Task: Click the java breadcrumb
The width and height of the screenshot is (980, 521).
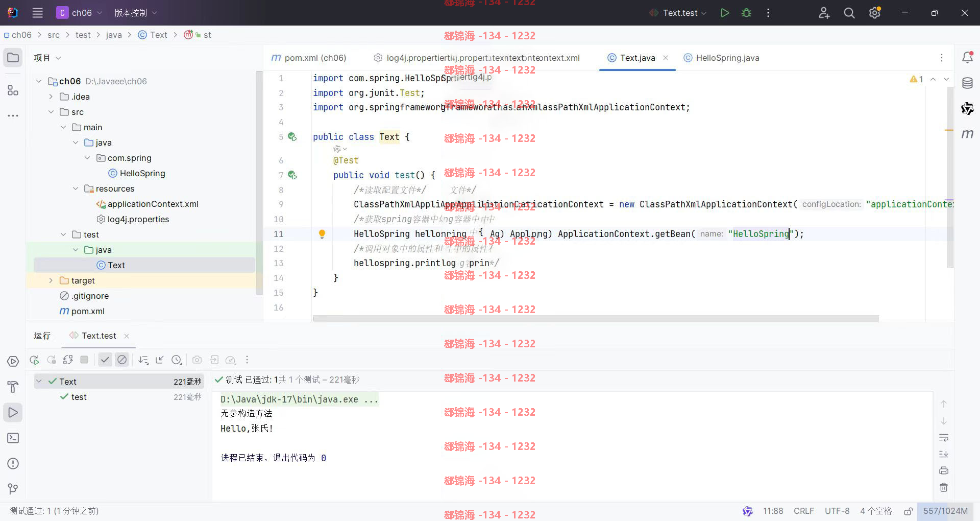Action: tap(114, 35)
